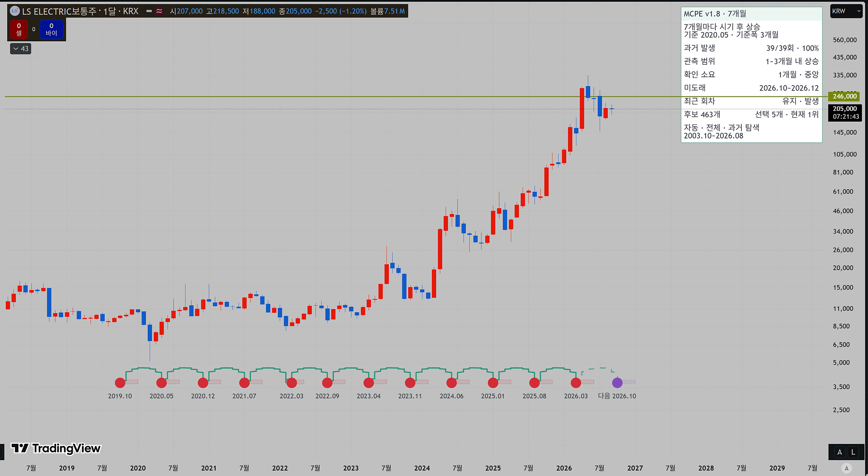
Task: Click the red cycle dot labeled 2026.03
Action: pos(576,383)
